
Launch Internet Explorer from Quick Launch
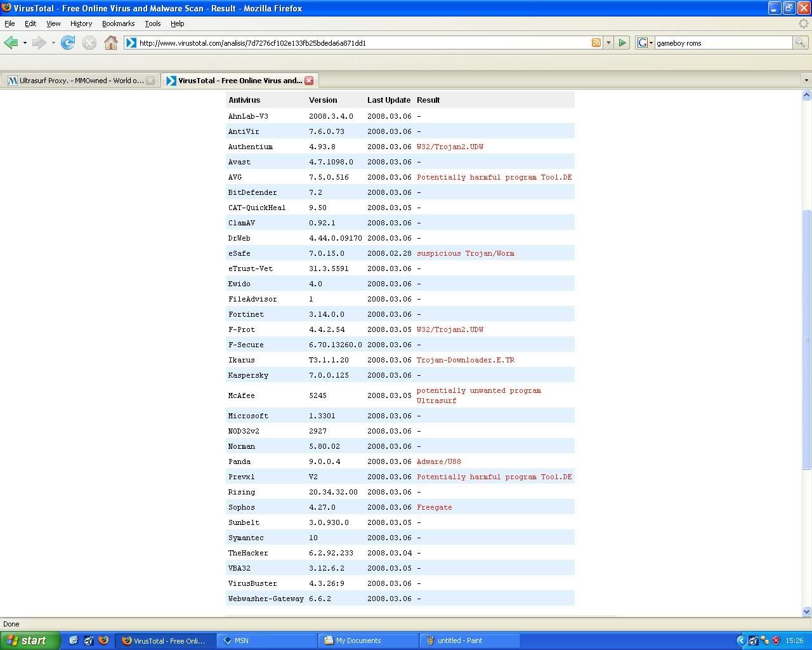pos(74,640)
